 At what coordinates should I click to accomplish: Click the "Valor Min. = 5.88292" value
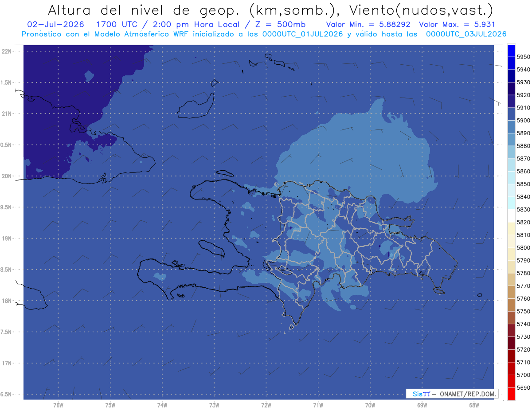click(x=368, y=24)
